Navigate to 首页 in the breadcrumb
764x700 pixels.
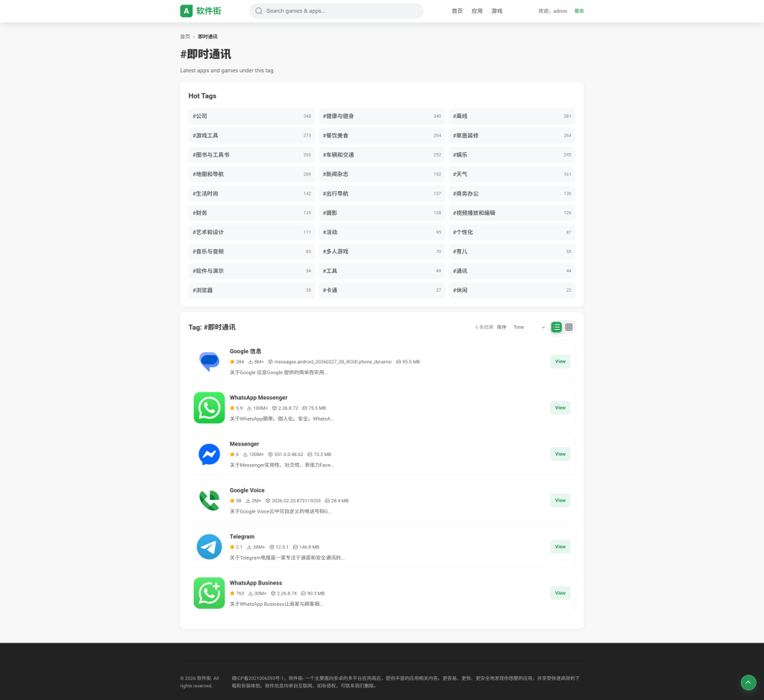[184, 37]
